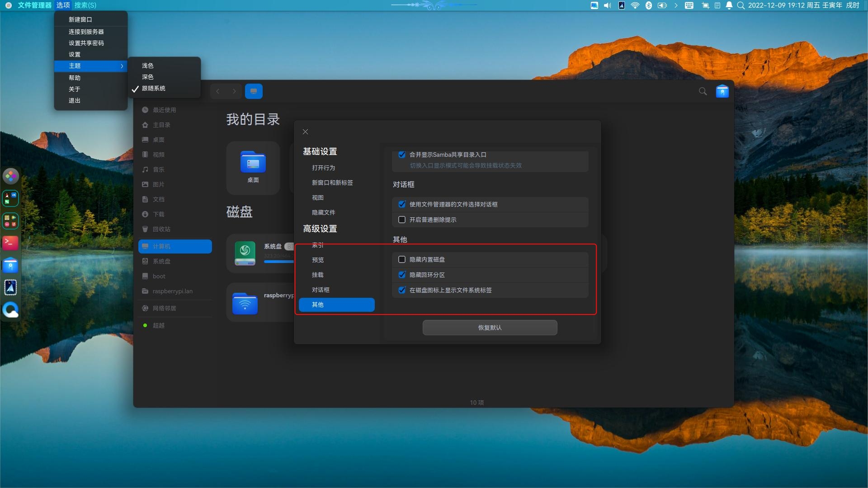Screen dimensions: 868x488
Task: Select 深色 theme from submenu
Action: pyautogui.click(x=148, y=77)
